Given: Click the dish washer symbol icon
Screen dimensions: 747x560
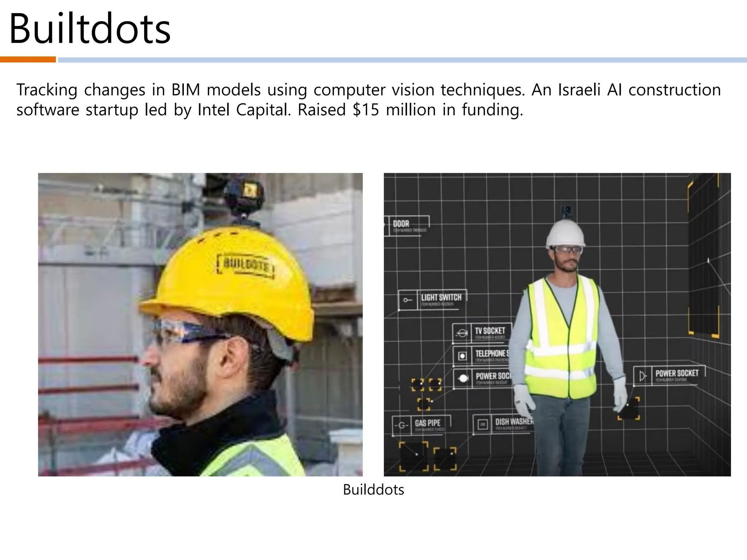Looking at the screenshot, I should coord(483,424).
